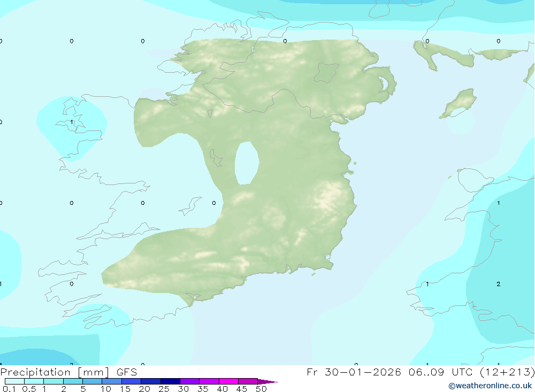Select the magenta legend swatch between 40 and 45

[x=228, y=381]
